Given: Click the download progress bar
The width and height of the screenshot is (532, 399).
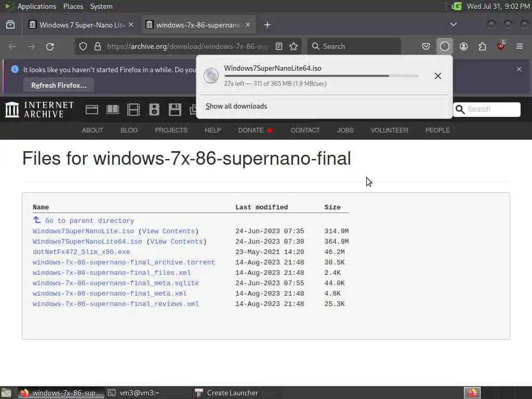Looking at the screenshot, I should [x=321, y=76].
